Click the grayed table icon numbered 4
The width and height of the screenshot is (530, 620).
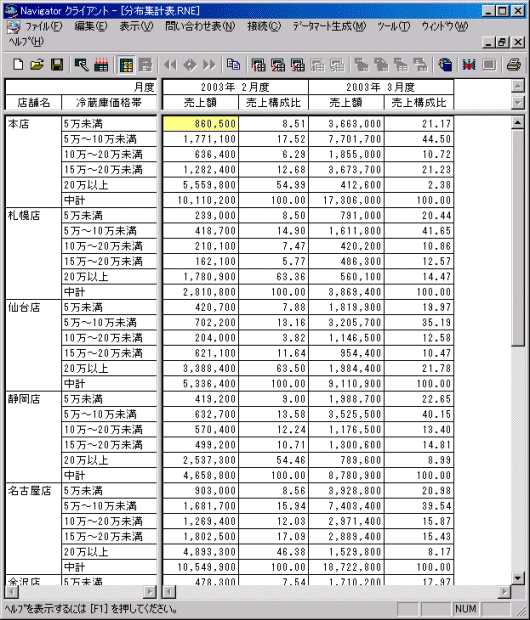(x=317, y=65)
